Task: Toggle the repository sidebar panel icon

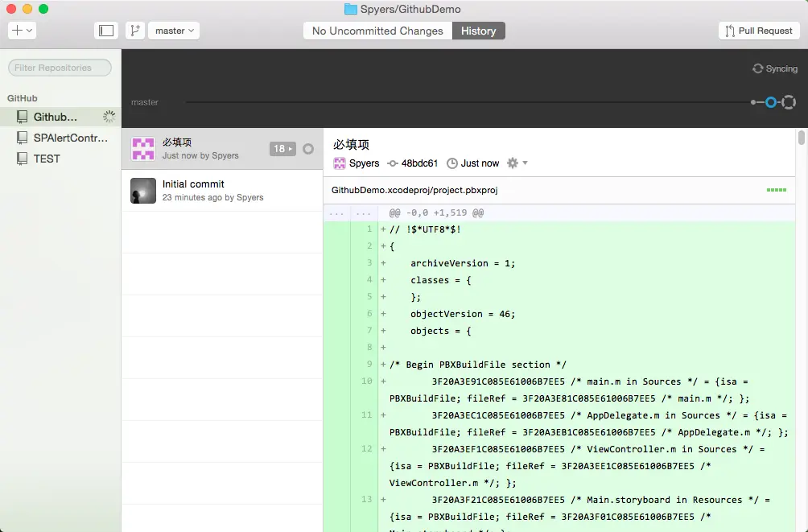Action: (106, 31)
